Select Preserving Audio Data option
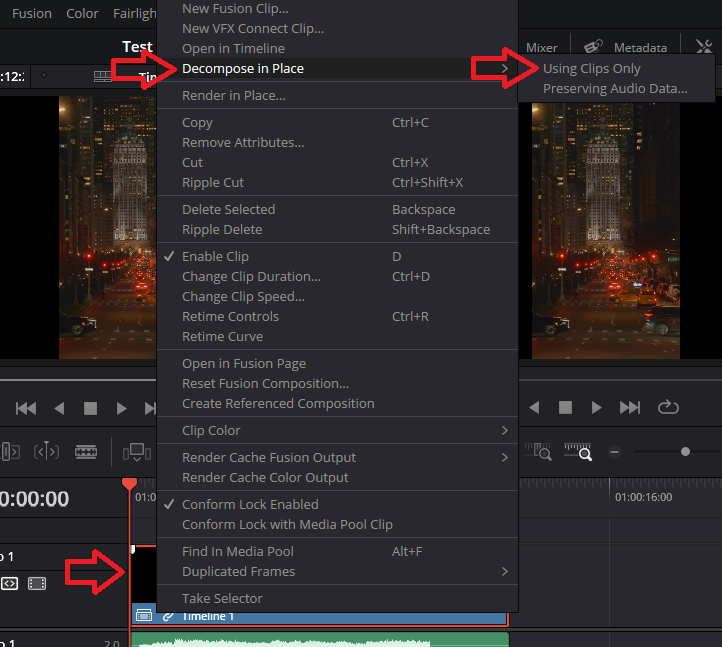 click(615, 89)
